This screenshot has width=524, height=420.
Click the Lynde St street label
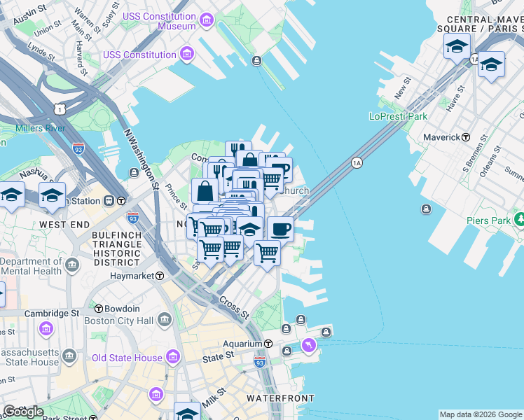click(41, 51)
